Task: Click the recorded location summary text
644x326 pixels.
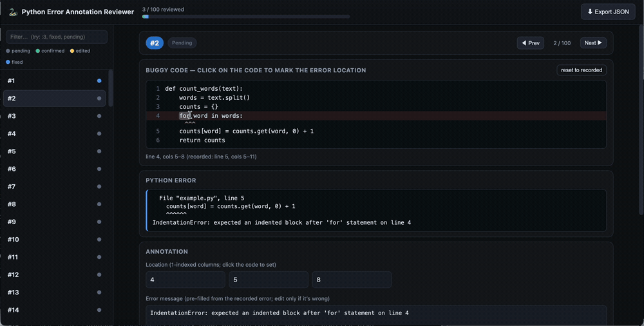Action: (201, 157)
